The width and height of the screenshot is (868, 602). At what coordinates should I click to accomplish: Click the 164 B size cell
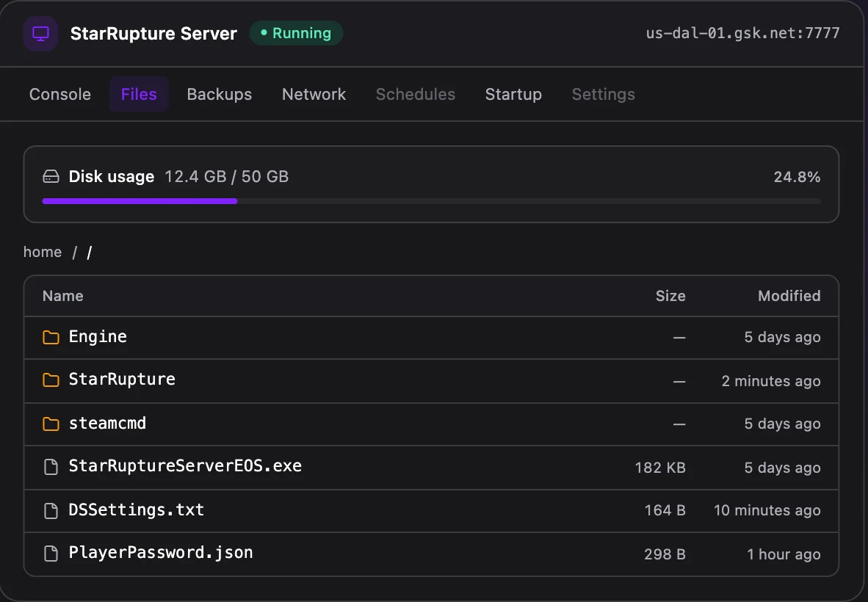pyautogui.click(x=665, y=510)
